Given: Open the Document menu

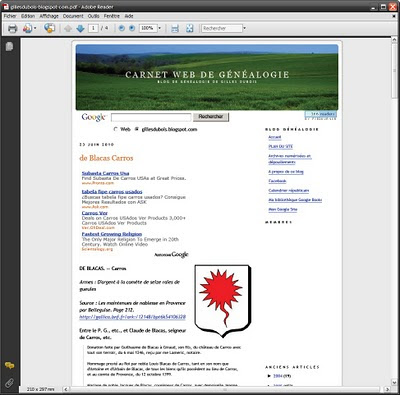Looking at the screenshot, I should click(x=73, y=16).
